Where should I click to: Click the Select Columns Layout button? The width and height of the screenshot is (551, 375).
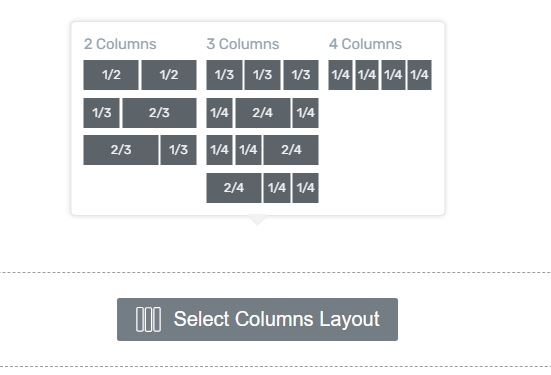point(257,319)
